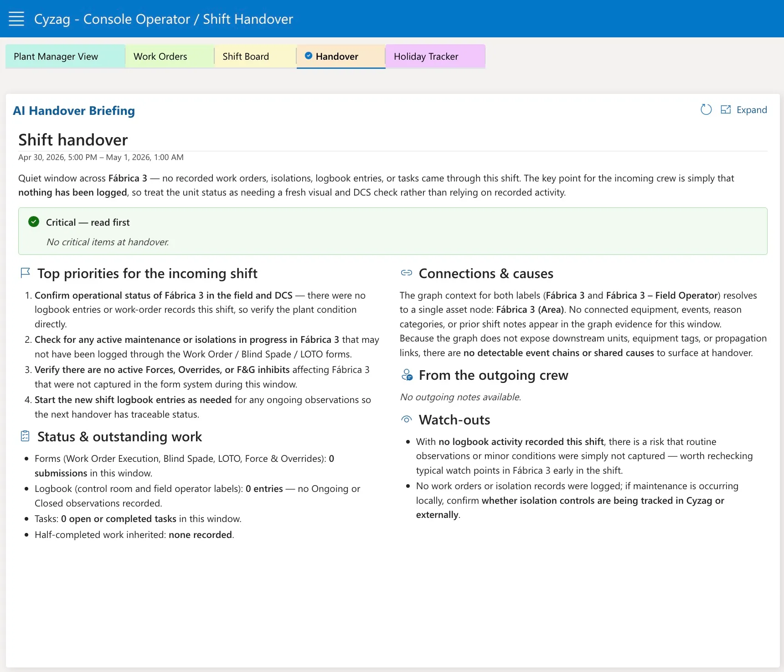Switch to Plant Manager View tab
The width and height of the screenshot is (784, 672).
(65, 57)
